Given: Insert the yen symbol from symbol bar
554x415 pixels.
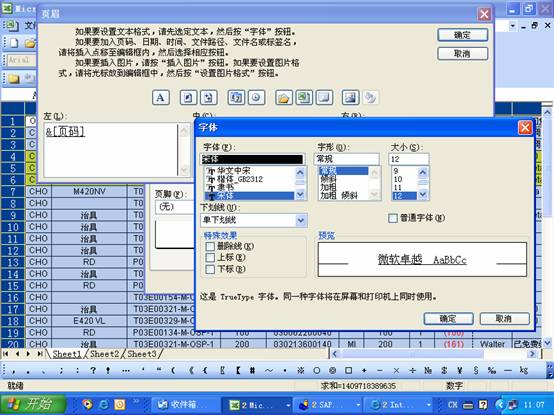Looking at the screenshot, I should click(x=460, y=370).
